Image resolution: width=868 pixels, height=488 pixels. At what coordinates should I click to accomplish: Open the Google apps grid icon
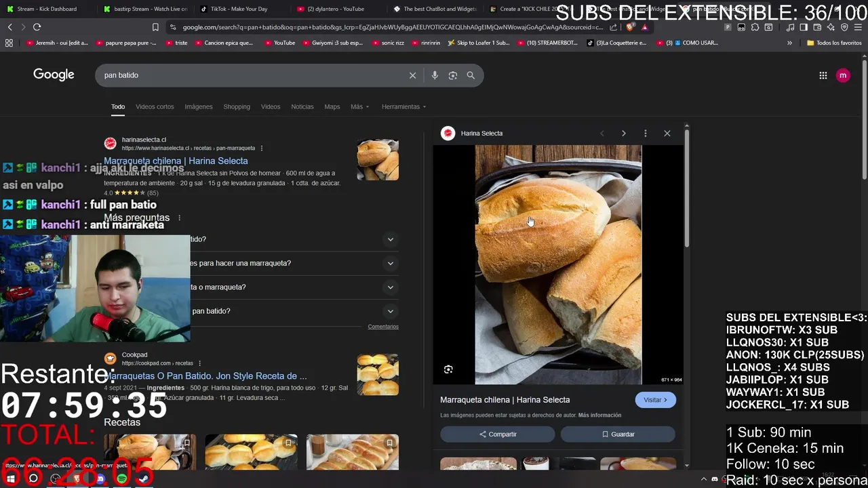click(x=823, y=75)
